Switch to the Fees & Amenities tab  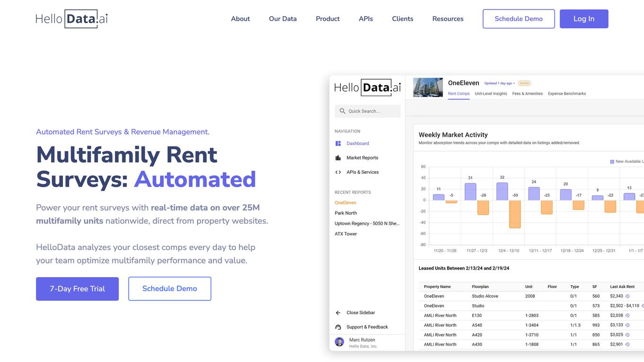[528, 94]
